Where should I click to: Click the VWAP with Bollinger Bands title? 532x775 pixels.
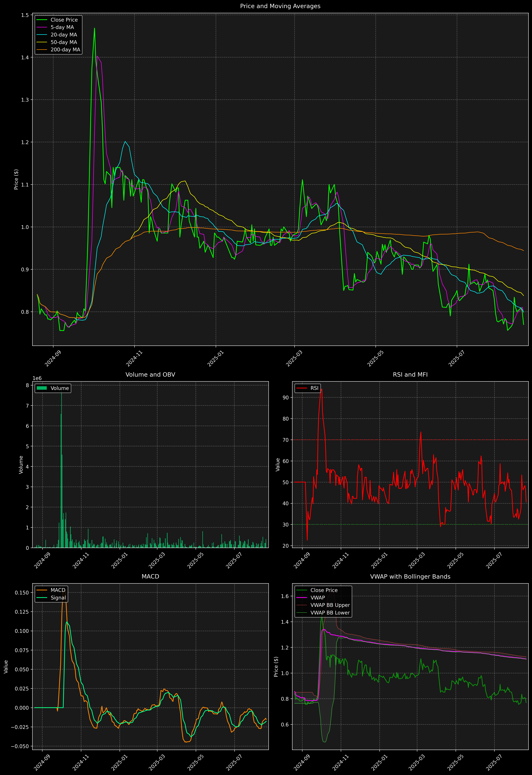click(x=410, y=576)
